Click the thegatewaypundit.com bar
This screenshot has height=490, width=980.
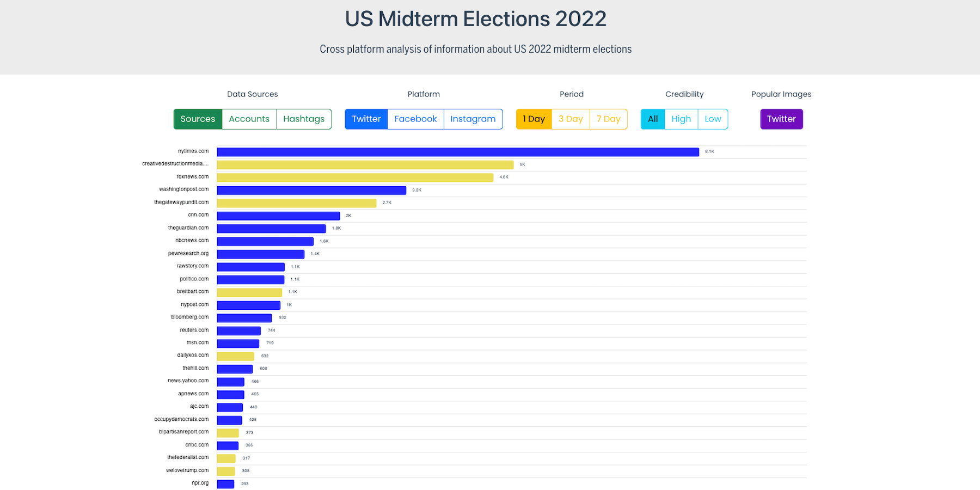point(297,203)
